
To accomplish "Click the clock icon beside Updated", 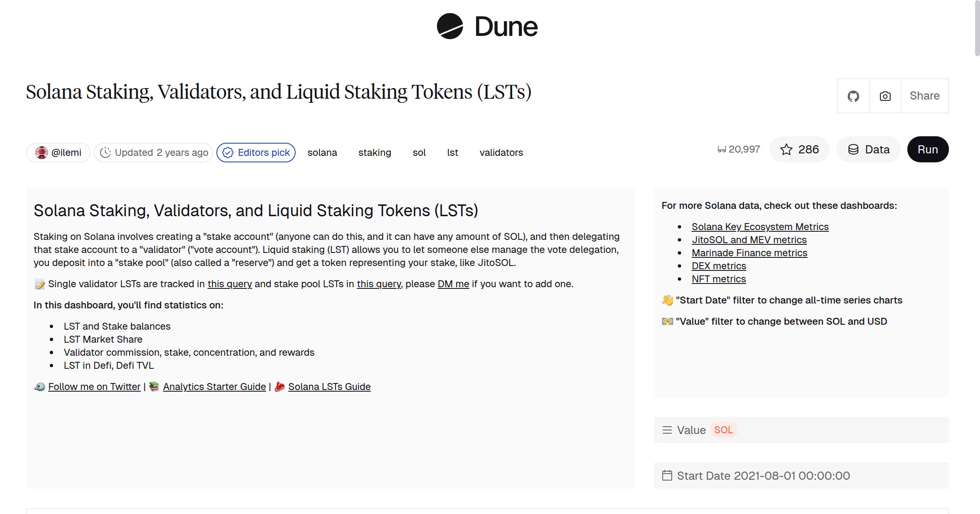I will (x=106, y=152).
